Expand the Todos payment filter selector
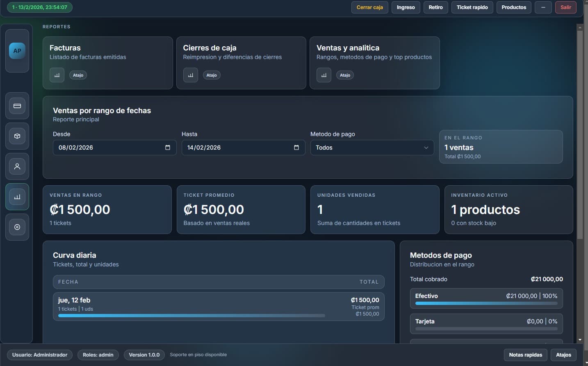Image resolution: width=588 pixels, height=366 pixels. (x=426, y=148)
